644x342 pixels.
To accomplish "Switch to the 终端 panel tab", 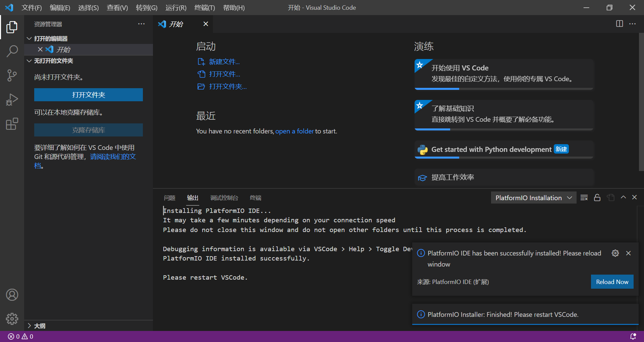I will coord(256,198).
